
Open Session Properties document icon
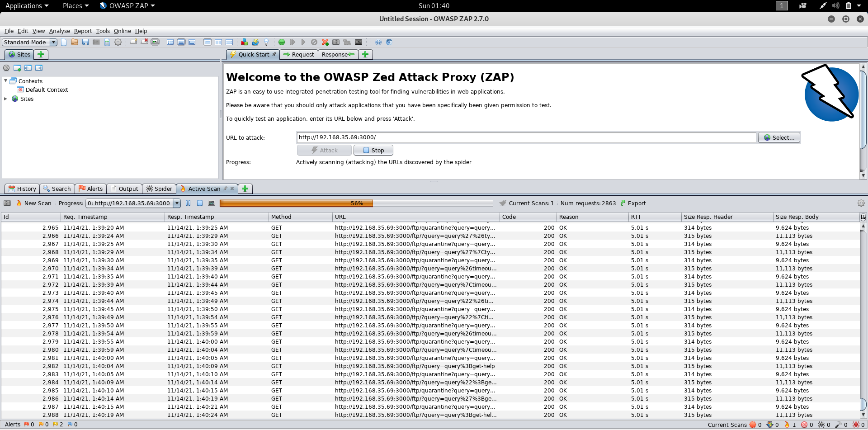(107, 42)
